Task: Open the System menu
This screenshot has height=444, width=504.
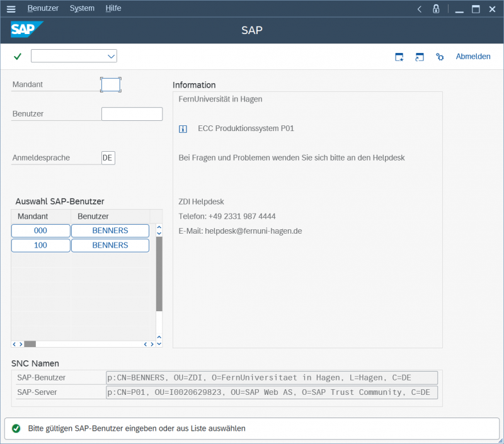Action: [x=83, y=8]
